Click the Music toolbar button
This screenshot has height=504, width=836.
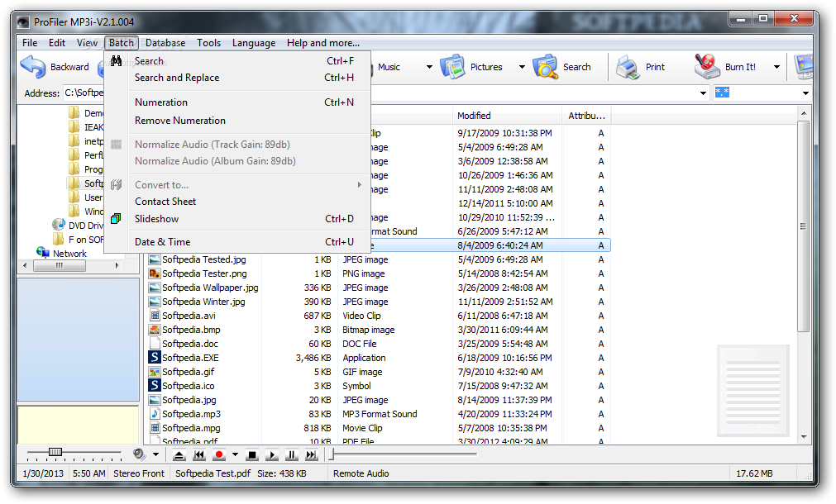[x=389, y=67]
